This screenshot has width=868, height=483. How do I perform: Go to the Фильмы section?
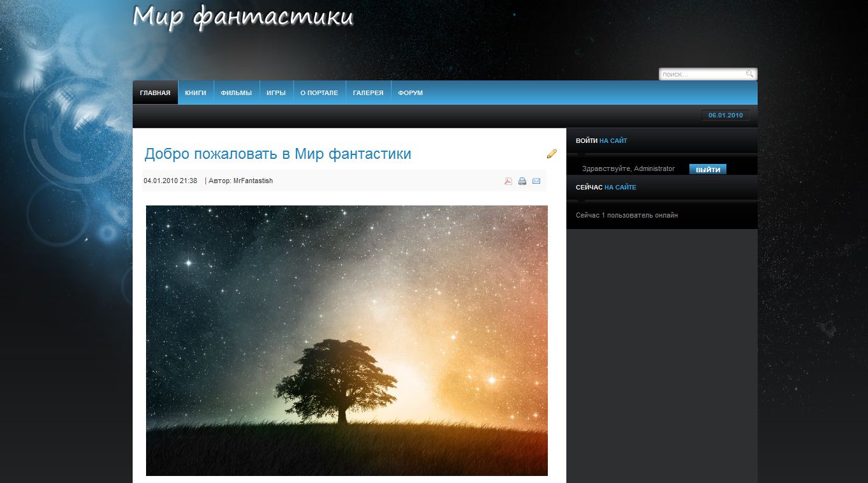coord(237,93)
